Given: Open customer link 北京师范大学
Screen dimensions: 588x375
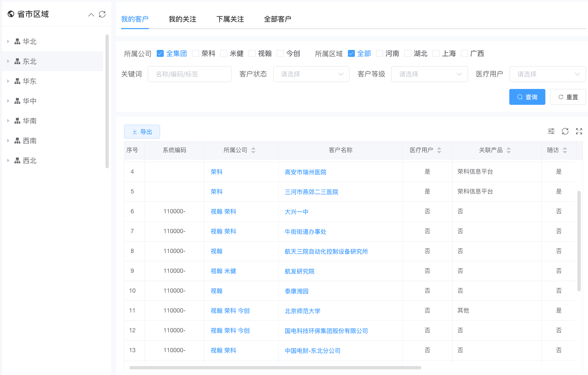Looking at the screenshot, I should tap(302, 311).
